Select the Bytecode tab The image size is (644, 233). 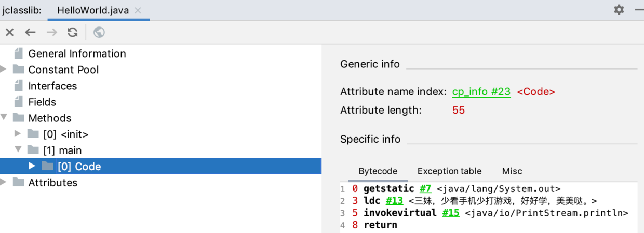[x=378, y=171]
